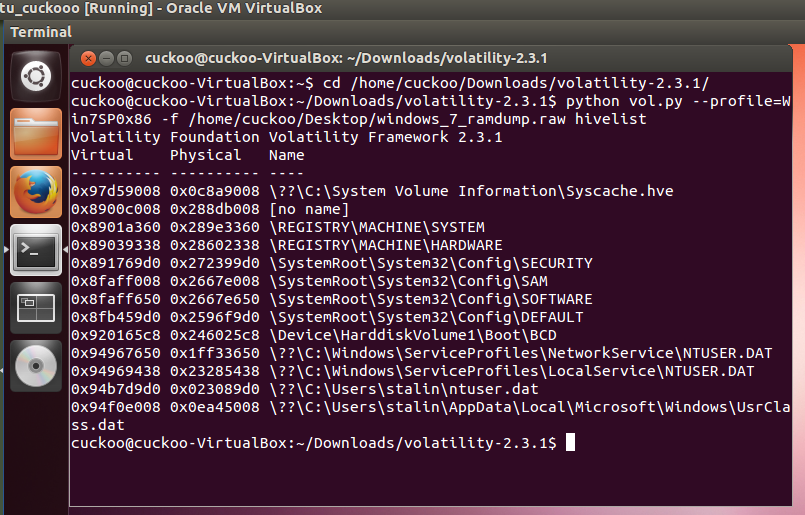The image size is (805, 515).
Task: Click the terminal cursor at last prompt
Action: pos(570,442)
